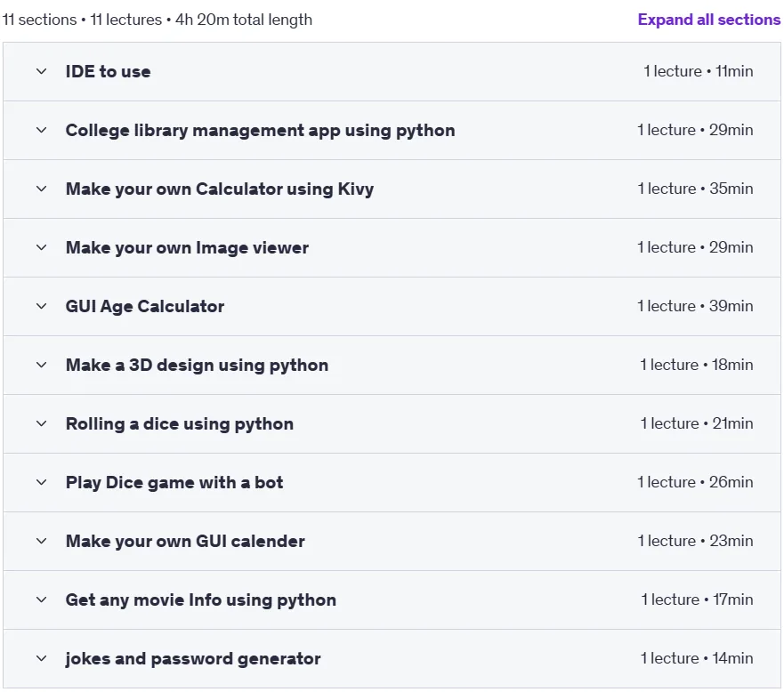This screenshot has height=692, width=784.
Task: Expand Get any movie Info chevron
Action: pyautogui.click(x=42, y=600)
